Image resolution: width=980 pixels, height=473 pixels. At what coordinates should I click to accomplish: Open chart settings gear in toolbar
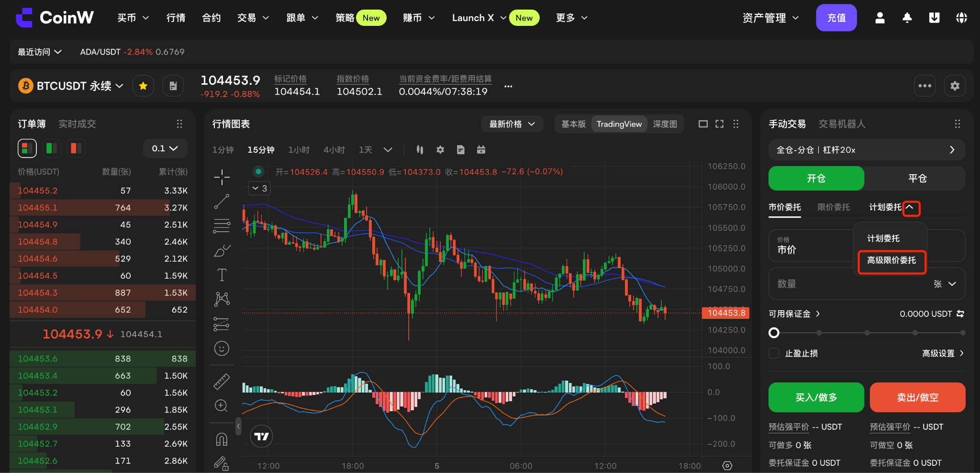pyautogui.click(x=440, y=150)
